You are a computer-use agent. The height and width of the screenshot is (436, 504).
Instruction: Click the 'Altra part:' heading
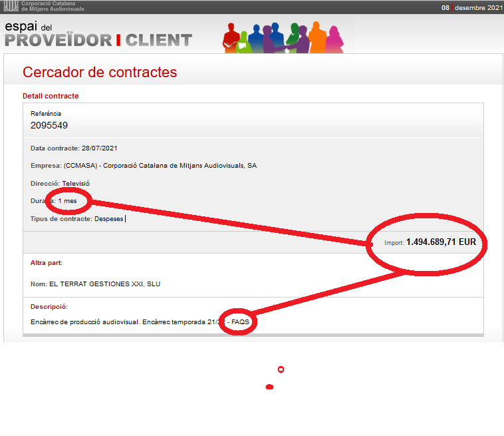[x=47, y=263]
